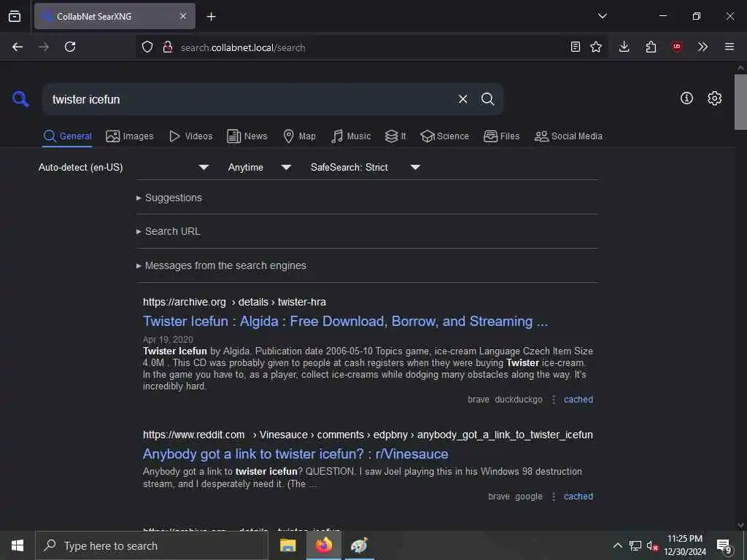Open more options dots for reddit result
Screen dimensions: 747x560
click(x=554, y=496)
